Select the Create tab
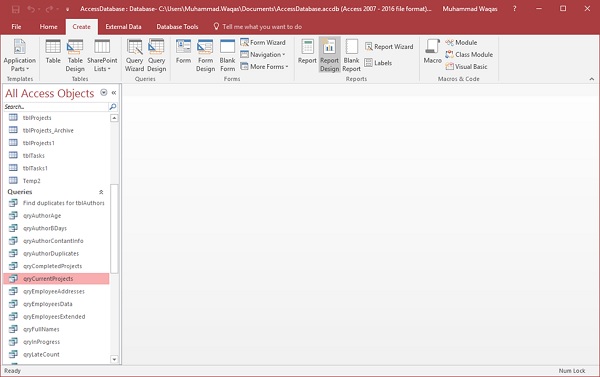Viewport: 600px width, 377px height. (82, 27)
